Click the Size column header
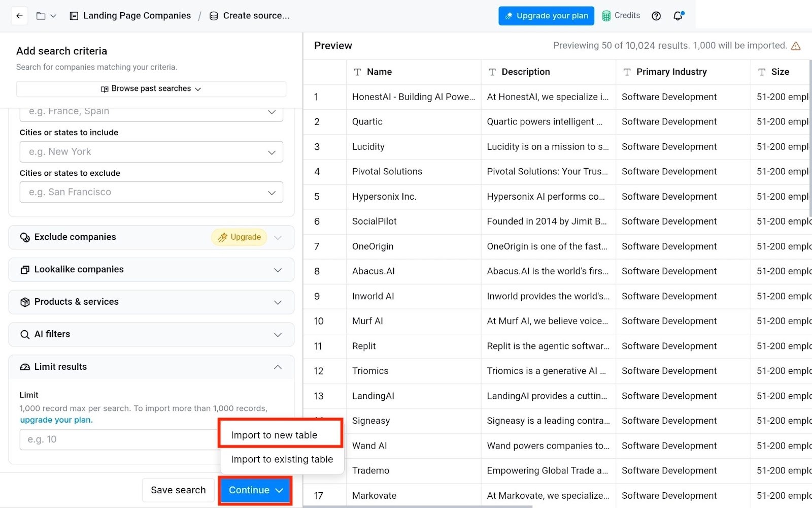The width and height of the screenshot is (812, 508). click(781, 72)
